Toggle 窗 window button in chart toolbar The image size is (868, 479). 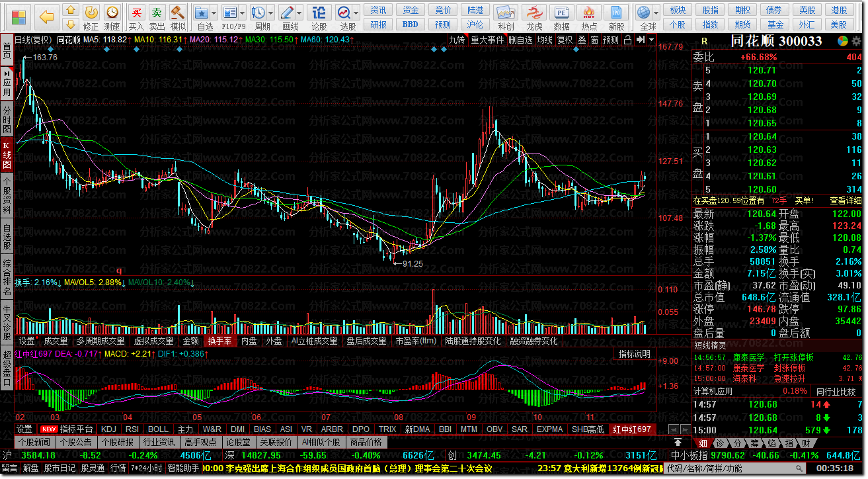594,40
